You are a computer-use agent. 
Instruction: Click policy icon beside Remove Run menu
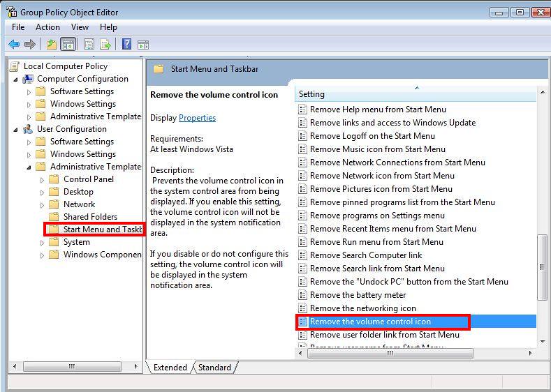[302, 242]
